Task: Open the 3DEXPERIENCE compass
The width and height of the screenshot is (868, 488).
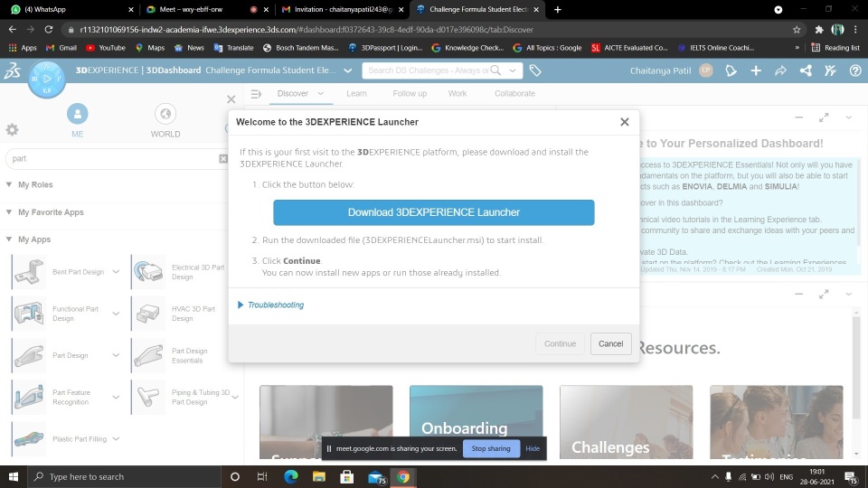Action: [x=46, y=79]
